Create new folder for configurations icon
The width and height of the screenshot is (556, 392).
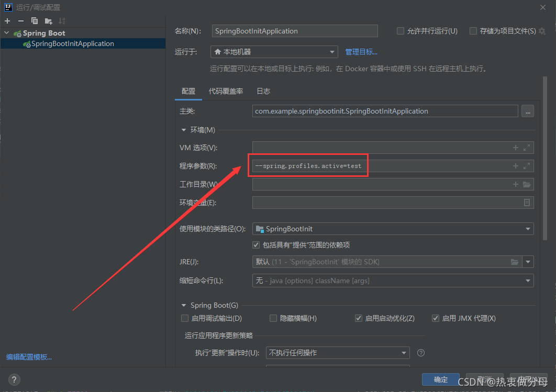pos(49,21)
